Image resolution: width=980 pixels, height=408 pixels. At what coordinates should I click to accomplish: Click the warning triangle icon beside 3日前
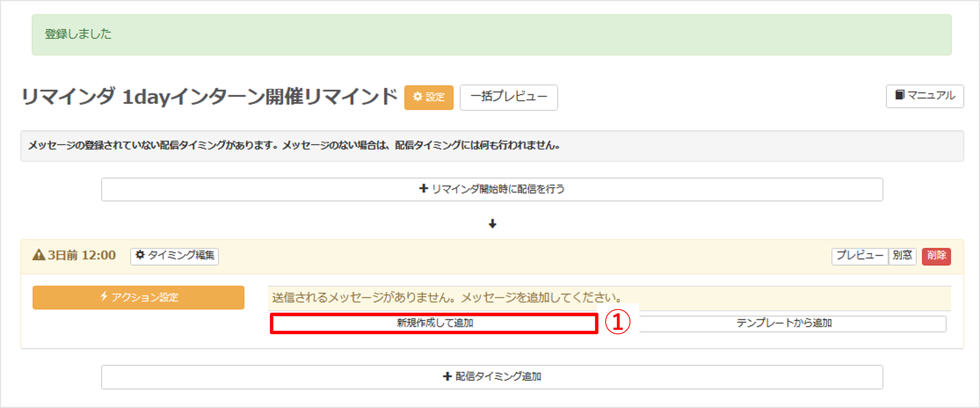tap(39, 255)
